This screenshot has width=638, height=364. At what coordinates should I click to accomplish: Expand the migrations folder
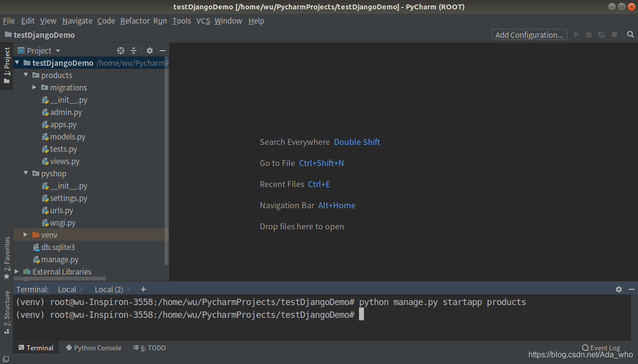(x=34, y=87)
